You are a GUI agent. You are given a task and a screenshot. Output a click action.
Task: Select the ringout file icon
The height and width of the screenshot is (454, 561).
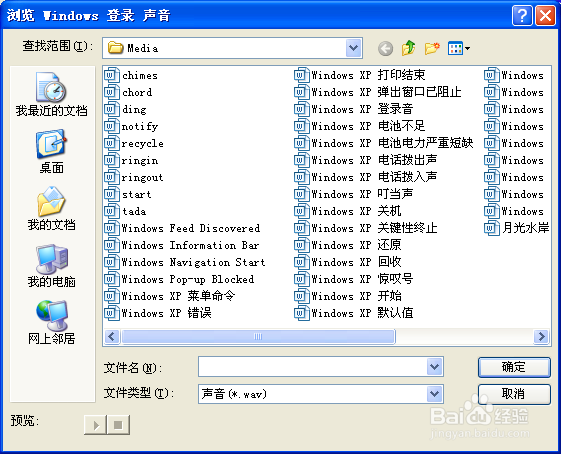tap(112, 177)
